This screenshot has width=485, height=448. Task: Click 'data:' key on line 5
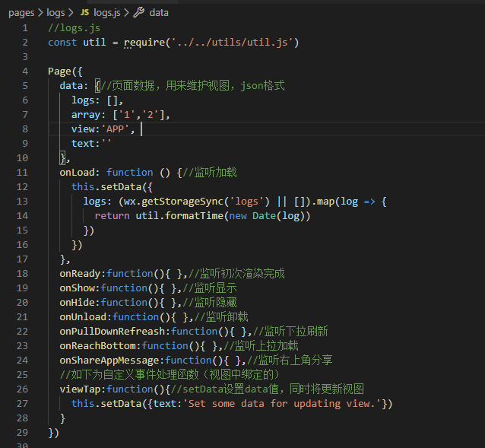[74, 86]
